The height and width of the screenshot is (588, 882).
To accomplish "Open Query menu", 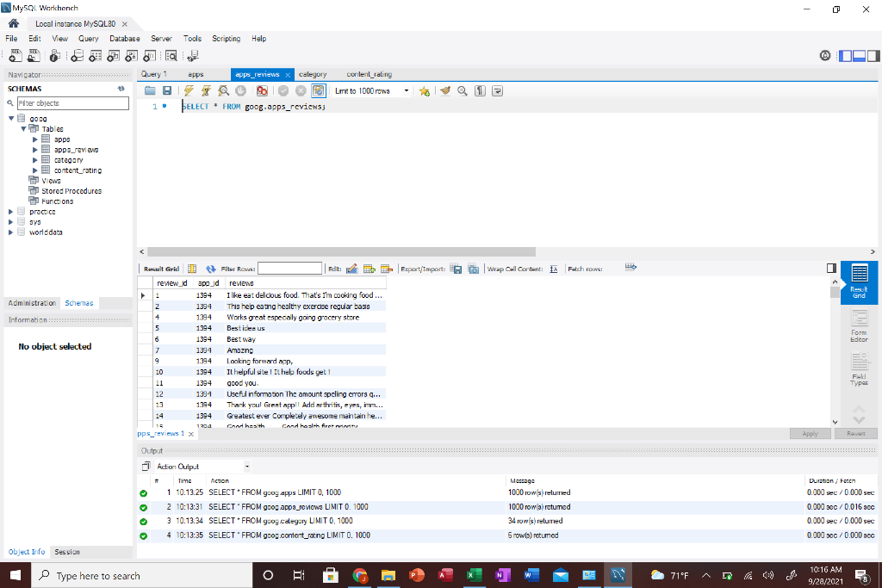I will (89, 38).
